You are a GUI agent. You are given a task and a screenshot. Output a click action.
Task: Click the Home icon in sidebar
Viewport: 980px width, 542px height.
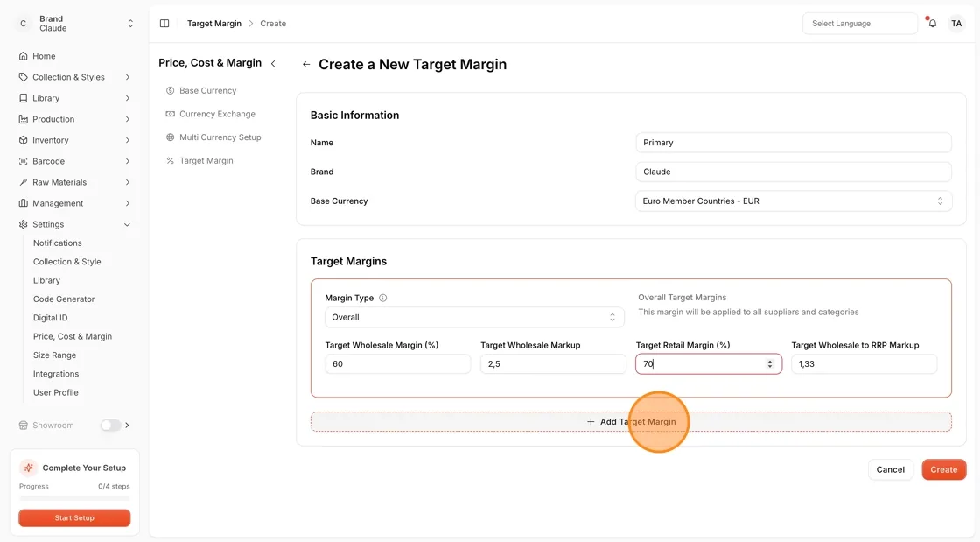coord(23,56)
